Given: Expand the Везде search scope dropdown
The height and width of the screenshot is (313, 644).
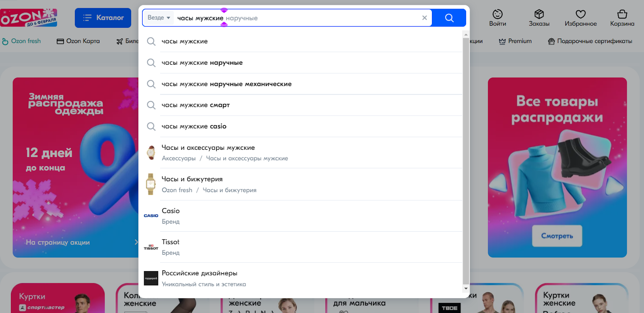Looking at the screenshot, I should (x=159, y=18).
